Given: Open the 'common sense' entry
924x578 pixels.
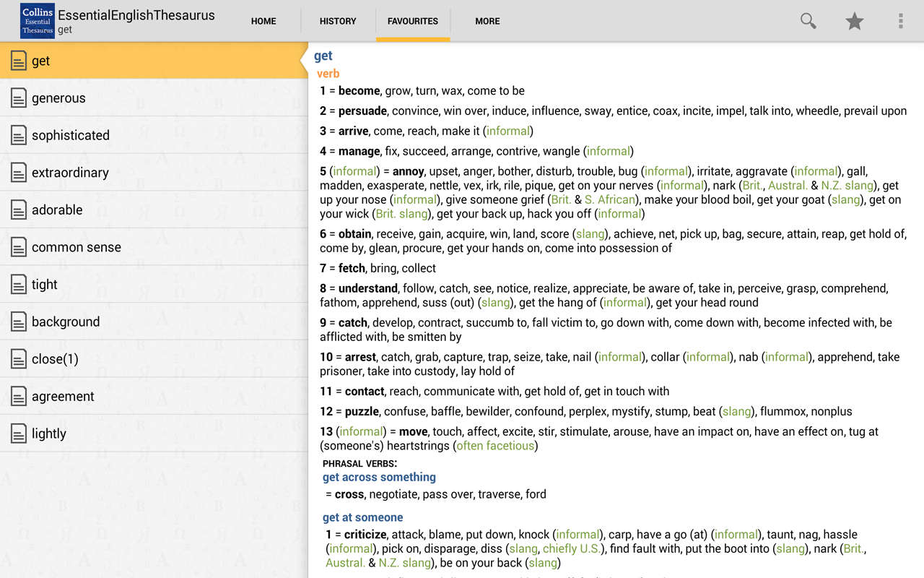Looking at the screenshot, I should click(76, 247).
